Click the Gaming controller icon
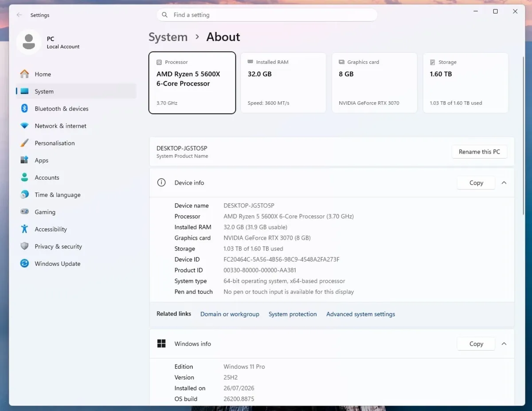 pos(25,212)
